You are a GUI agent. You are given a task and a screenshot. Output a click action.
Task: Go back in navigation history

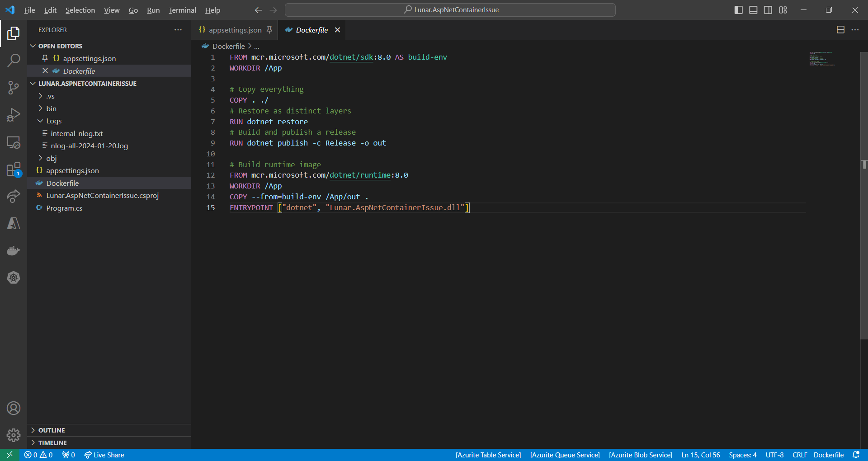coord(258,10)
